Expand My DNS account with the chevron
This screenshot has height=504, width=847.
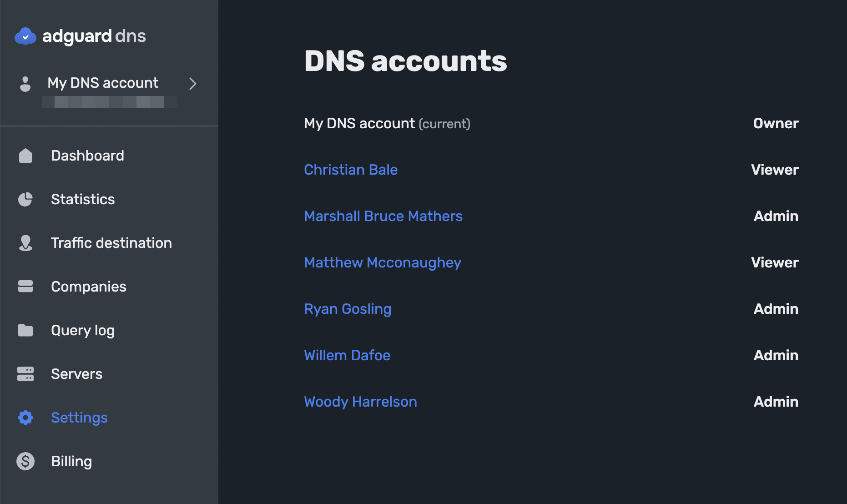192,84
